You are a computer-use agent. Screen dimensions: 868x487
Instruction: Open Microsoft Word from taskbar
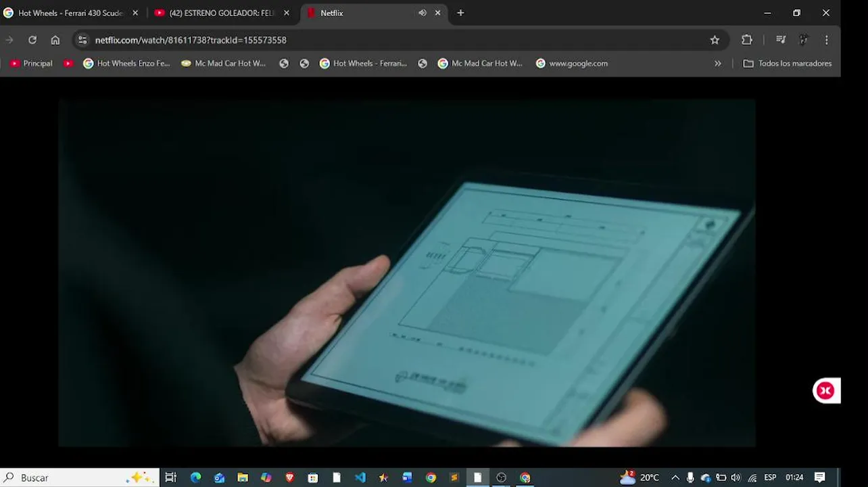(407, 478)
